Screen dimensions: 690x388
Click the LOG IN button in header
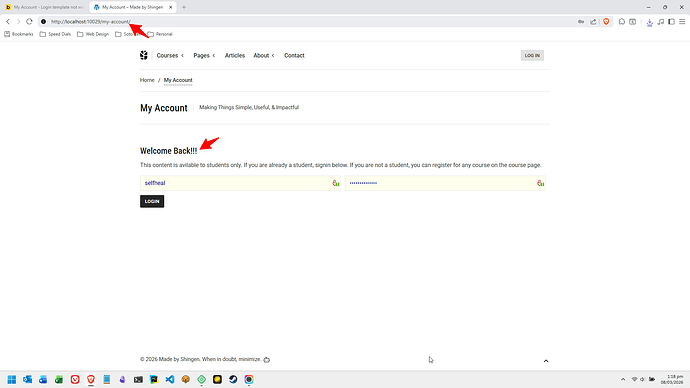click(532, 55)
